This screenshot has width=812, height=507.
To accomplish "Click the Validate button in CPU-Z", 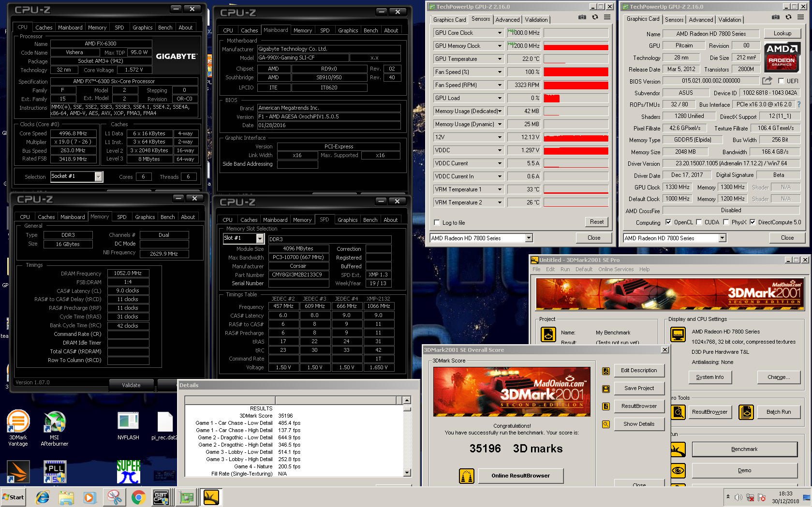I will [131, 385].
